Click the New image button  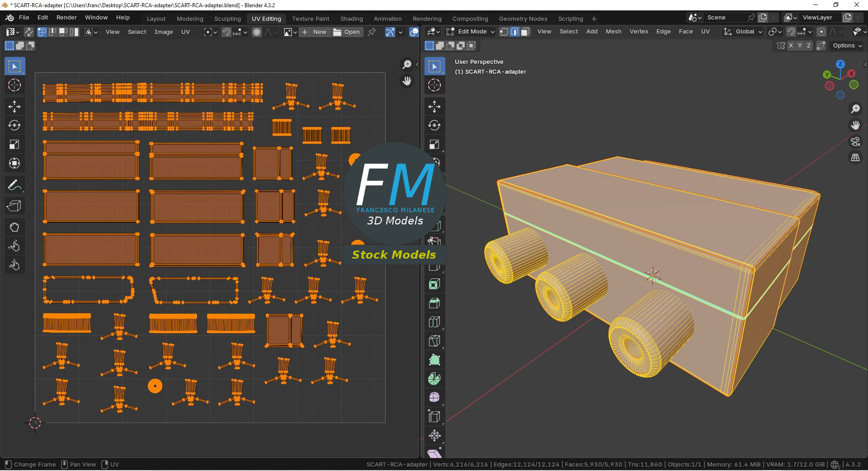click(314, 32)
